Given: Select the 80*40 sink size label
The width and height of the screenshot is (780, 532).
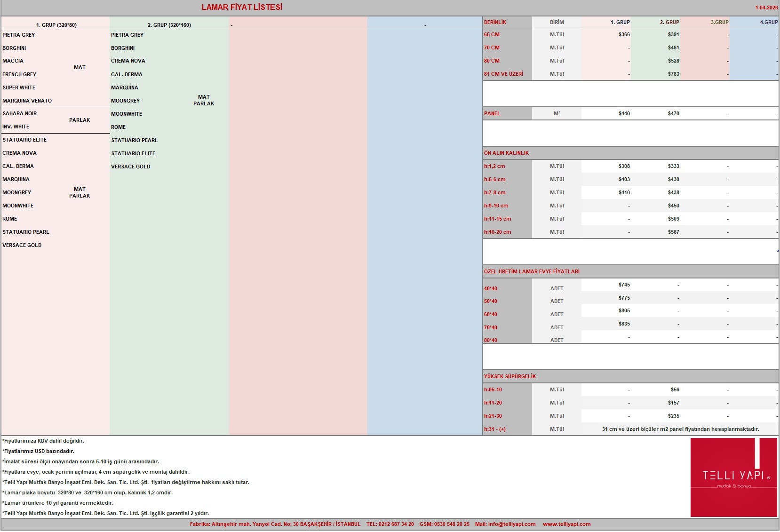Looking at the screenshot, I should tap(491, 340).
